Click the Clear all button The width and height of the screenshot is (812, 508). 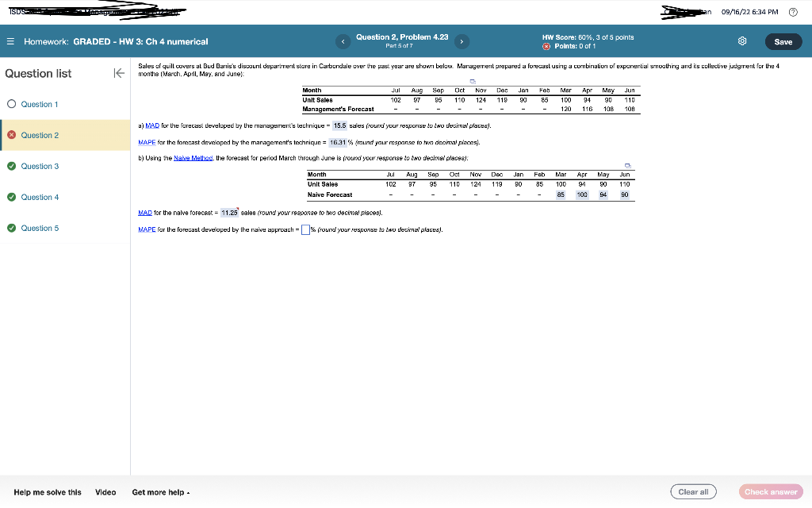coord(693,492)
